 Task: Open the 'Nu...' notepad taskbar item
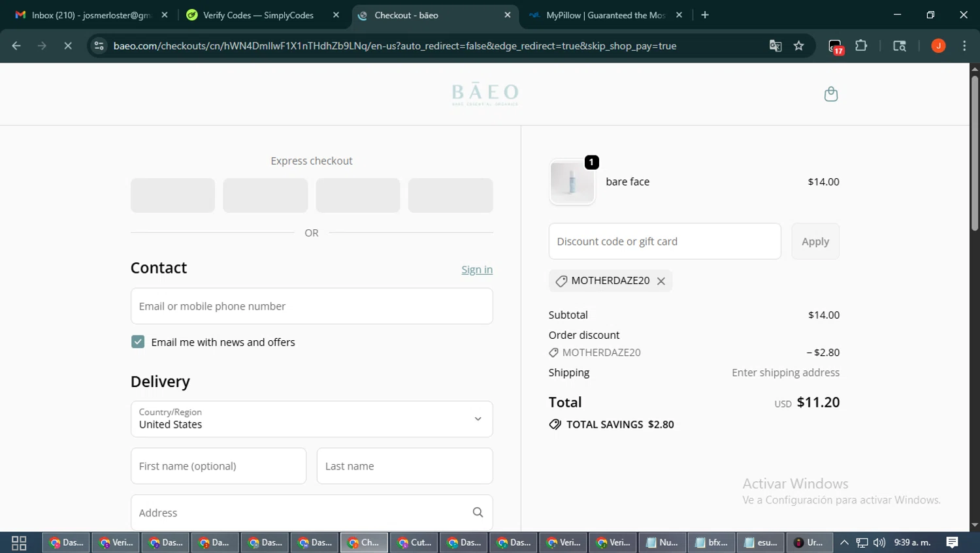click(x=662, y=543)
